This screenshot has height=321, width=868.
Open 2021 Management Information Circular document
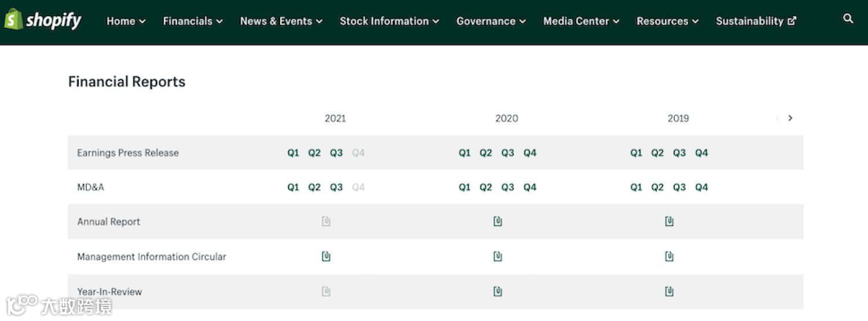(326, 256)
